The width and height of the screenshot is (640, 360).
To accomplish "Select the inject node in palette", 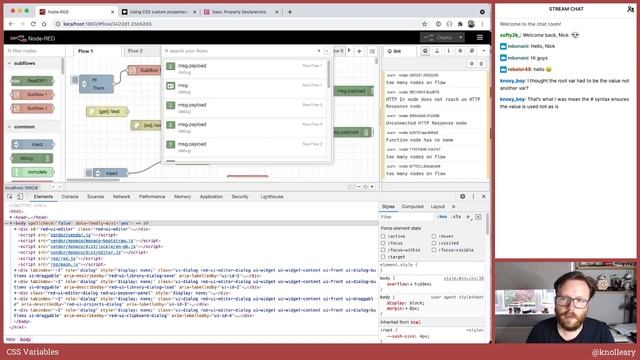I will click(x=33, y=144).
